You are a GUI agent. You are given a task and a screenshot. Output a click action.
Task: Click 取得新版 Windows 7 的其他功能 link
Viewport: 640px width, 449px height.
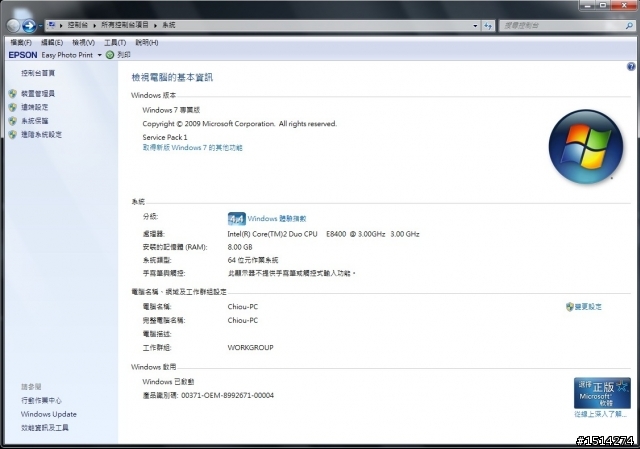192,148
